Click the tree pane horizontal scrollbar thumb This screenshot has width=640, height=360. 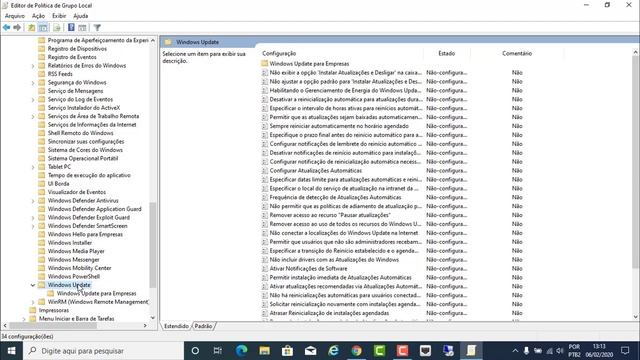pos(53,326)
